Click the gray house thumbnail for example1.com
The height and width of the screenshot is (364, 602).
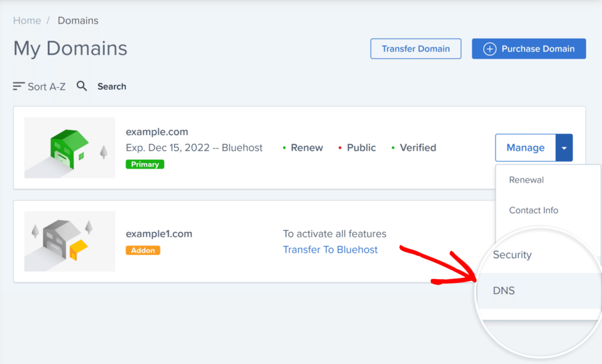tap(69, 241)
